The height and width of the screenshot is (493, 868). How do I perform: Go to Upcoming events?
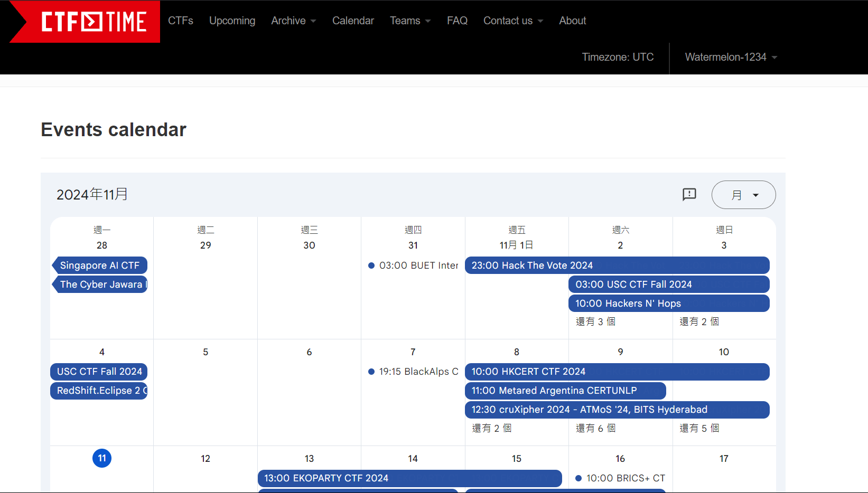point(232,21)
